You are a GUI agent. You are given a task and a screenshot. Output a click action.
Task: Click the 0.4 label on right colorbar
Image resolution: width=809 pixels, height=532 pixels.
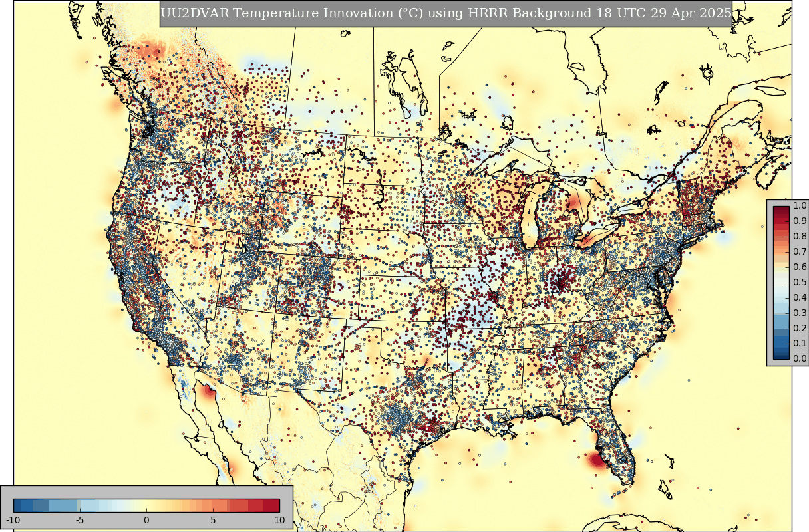tap(800, 297)
